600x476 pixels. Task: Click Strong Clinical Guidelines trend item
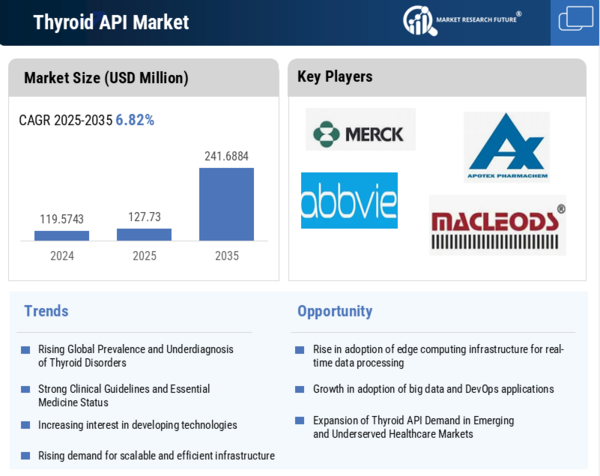click(124, 395)
